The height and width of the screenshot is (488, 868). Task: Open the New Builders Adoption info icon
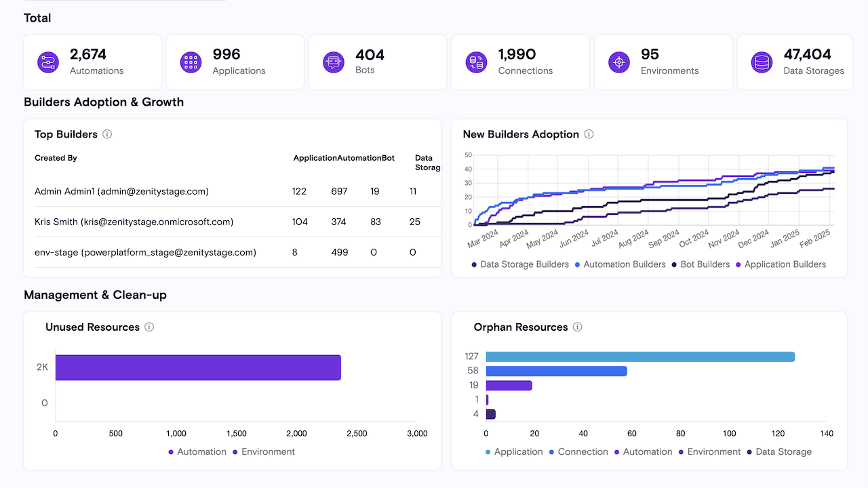(x=589, y=134)
